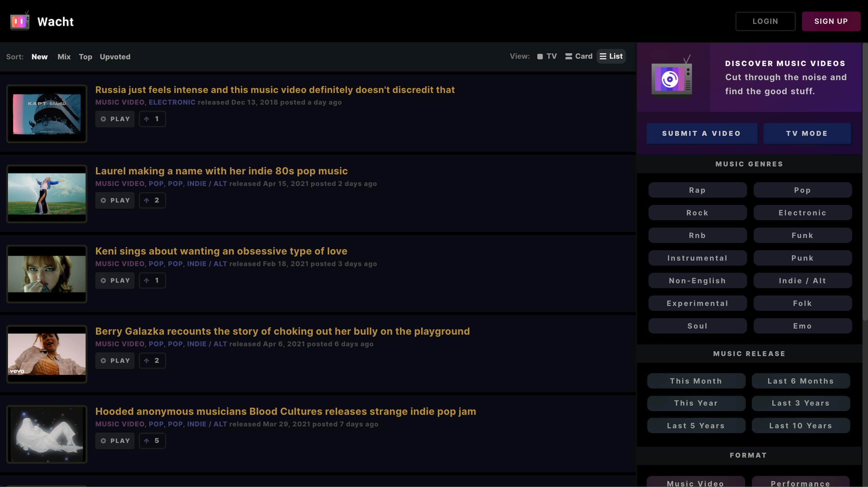
Task: Filter by Folk genre
Action: [x=803, y=303]
